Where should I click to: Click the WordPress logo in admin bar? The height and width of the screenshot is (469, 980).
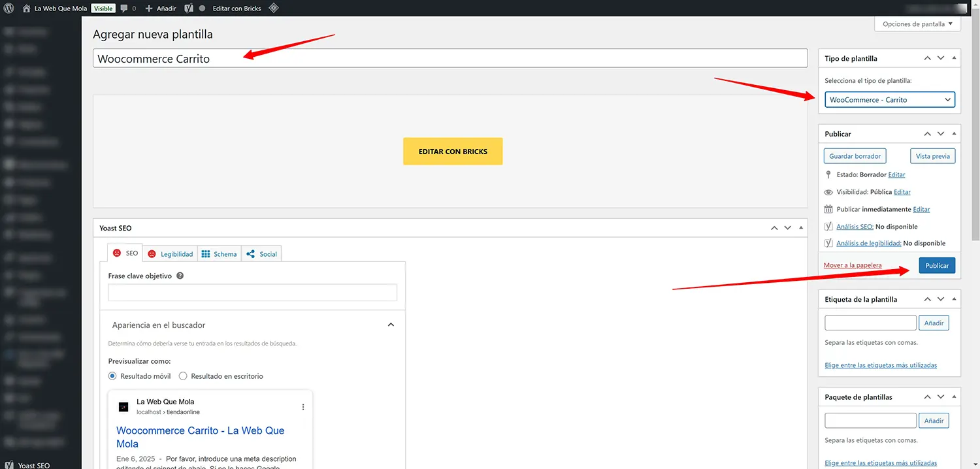(9, 8)
